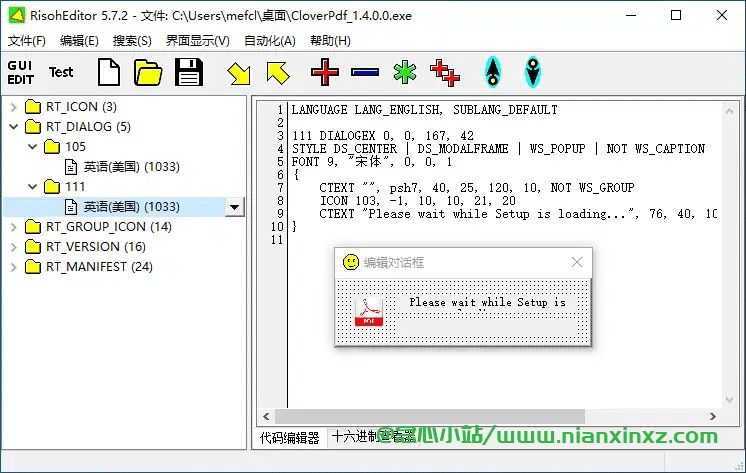
Task: Open the 自动化(A) menu
Action: click(269, 41)
